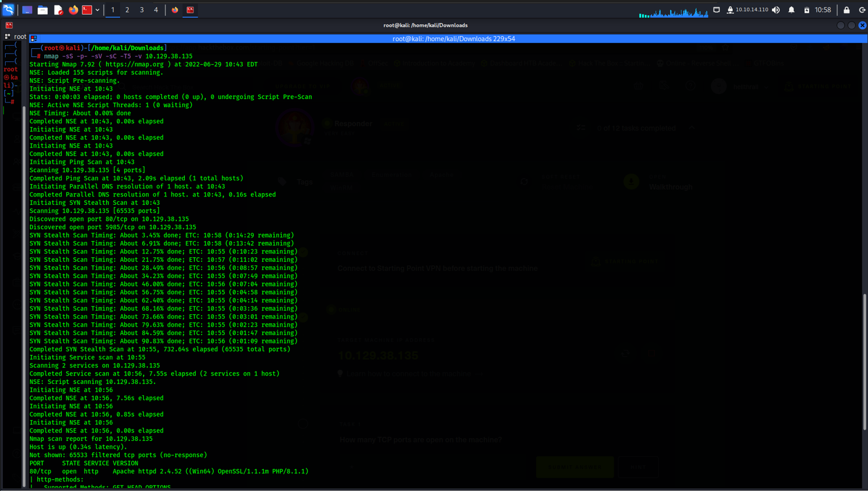
Task: Click the padlock icon in the system tray
Action: pos(846,9)
